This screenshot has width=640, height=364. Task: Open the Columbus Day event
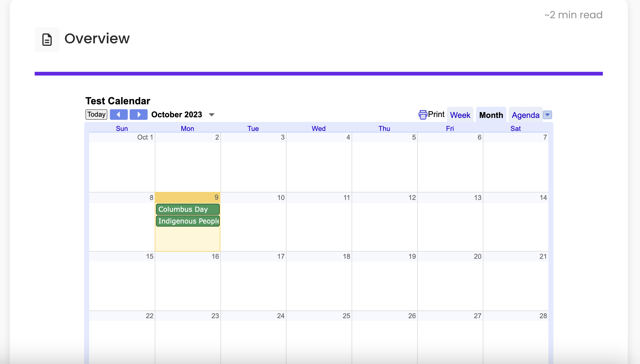(x=188, y=209)
